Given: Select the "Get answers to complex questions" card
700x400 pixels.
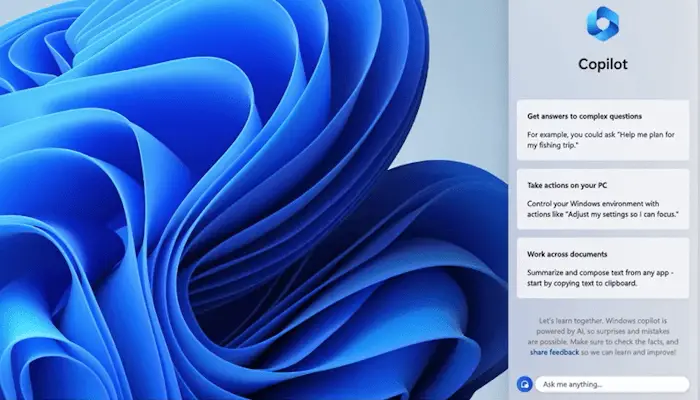Looking at the screenshot, I should tap(603, 130).
